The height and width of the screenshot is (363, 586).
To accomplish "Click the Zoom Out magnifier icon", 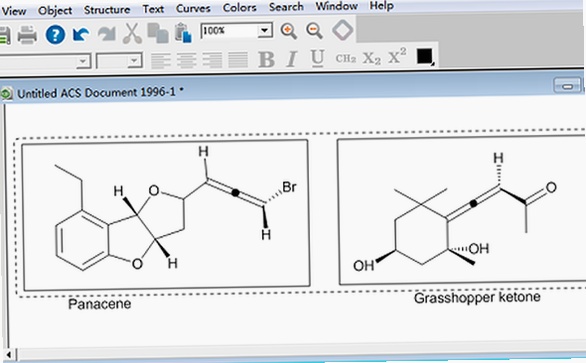I will pos(314,31).
